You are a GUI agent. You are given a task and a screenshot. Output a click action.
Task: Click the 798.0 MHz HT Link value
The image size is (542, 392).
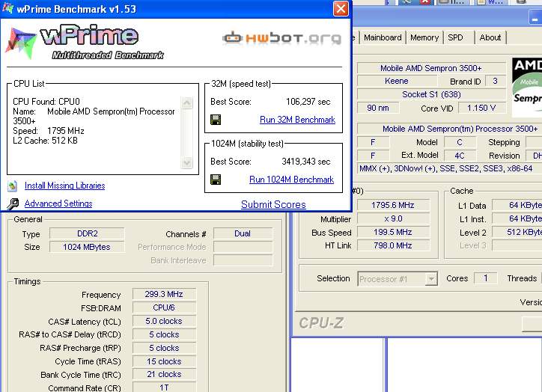[x=393, y=245]
